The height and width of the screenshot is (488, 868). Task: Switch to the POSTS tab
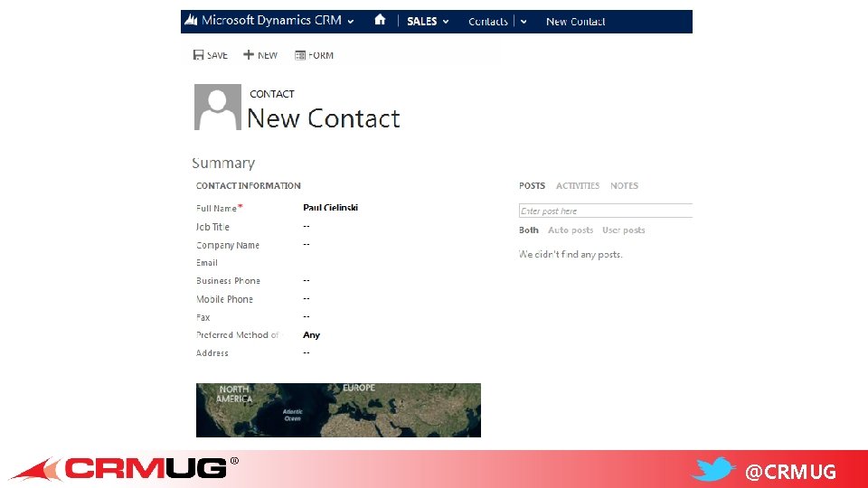[x=532, y=185]
